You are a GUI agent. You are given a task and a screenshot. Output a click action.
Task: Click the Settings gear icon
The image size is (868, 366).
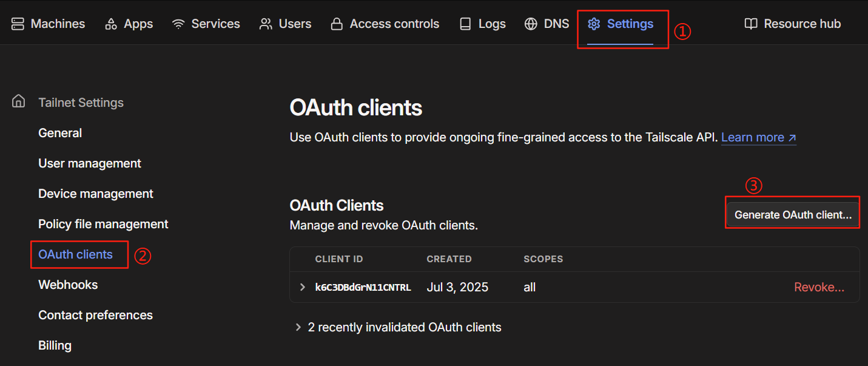594,24
